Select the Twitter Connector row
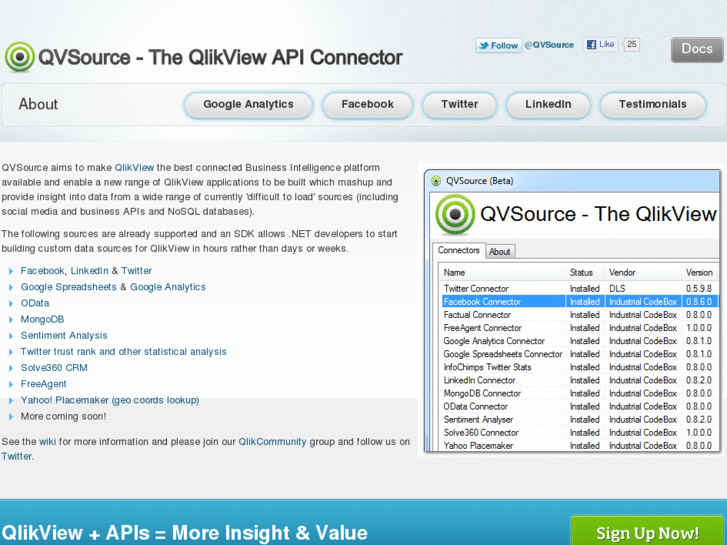Image resolution: width=727 pixels, height=545 pixels. click(x=579, y=289)
